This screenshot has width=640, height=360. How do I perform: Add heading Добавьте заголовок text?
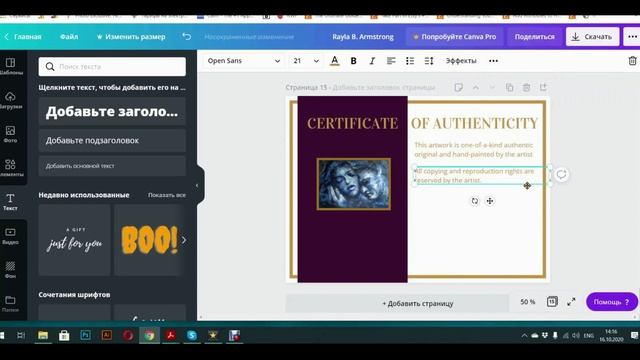tap(112, 111)
